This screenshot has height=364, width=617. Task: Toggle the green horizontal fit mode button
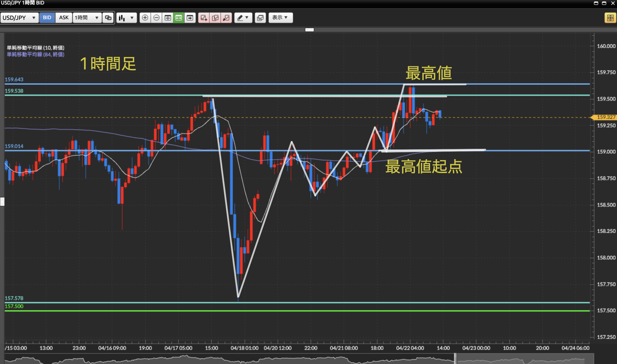tap(179, 18)
